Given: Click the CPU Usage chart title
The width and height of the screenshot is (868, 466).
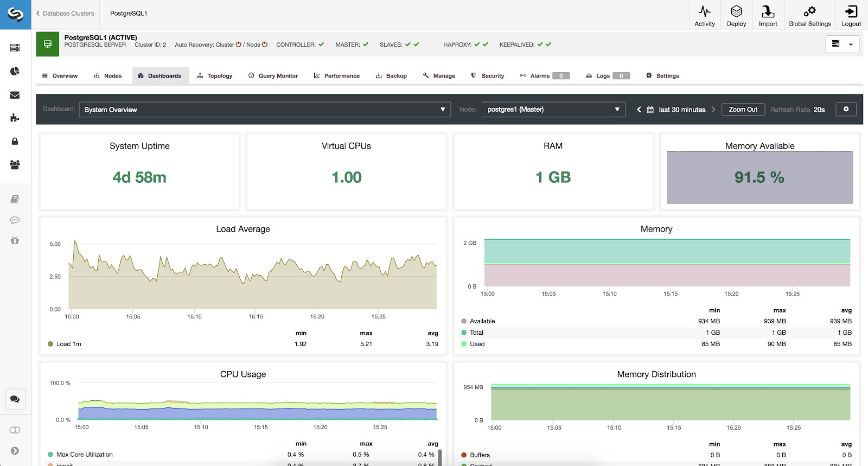Looking at the screenshot, I should (x=243, y=374).
